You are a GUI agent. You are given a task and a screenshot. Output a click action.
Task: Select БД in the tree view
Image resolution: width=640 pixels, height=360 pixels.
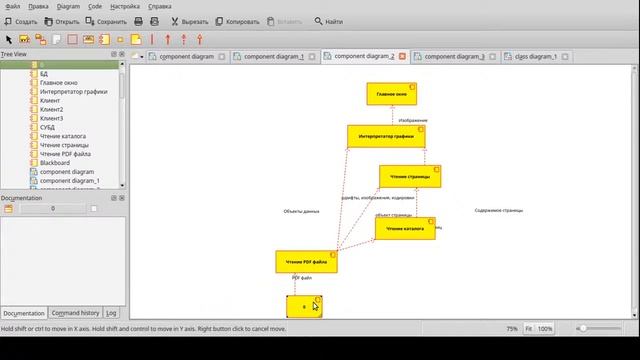[x=44, y=74]
